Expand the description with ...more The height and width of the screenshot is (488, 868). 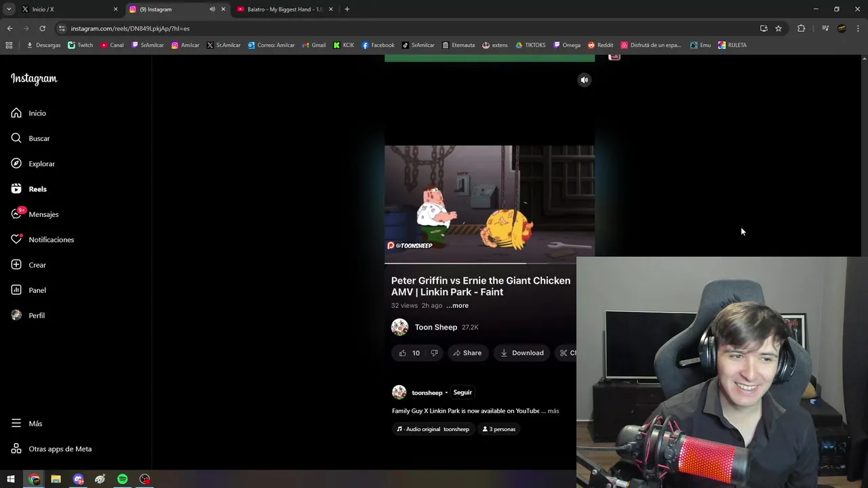coord(457,306)
